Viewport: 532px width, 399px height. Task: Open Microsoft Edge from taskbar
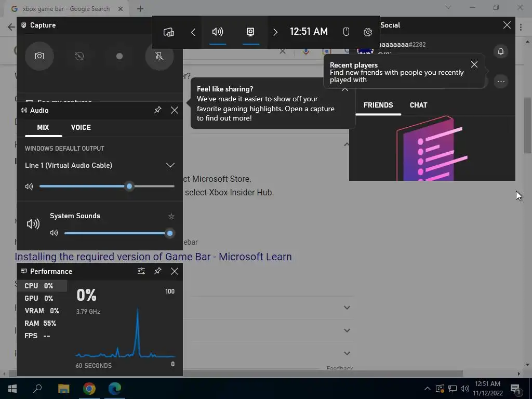coord(115,389)
